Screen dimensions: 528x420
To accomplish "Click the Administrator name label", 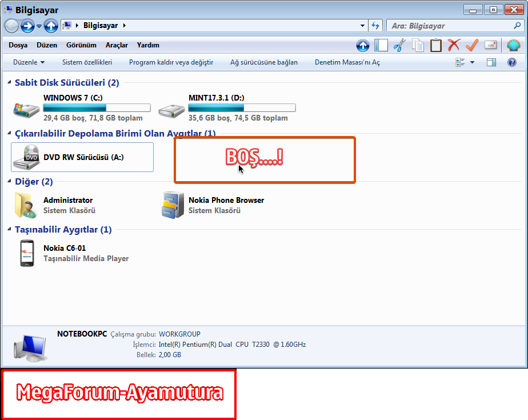I will [68, 200].
